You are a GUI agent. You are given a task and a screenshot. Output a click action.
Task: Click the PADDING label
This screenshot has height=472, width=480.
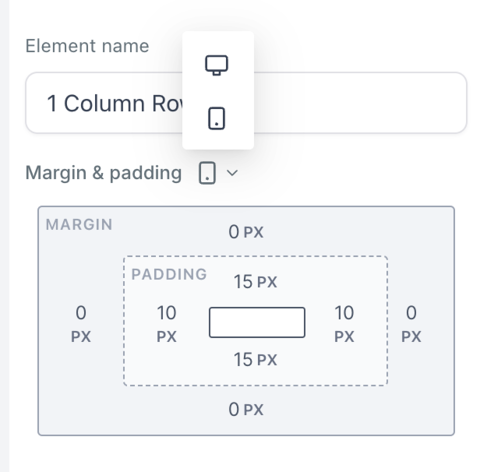[169, 274]
